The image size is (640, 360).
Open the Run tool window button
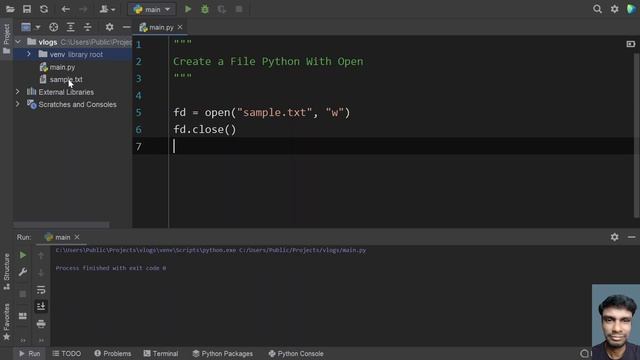(29, 353)
